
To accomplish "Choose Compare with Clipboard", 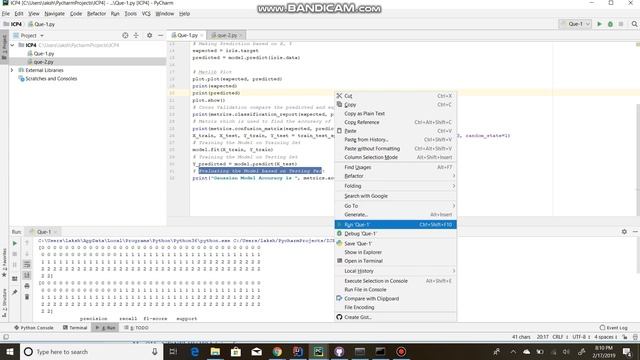I will pos(396,299).
